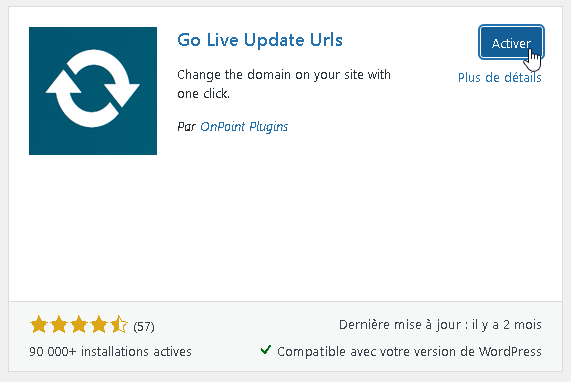This screenshot has width=571, height=382.
Task: Click the downward-pointing white arrow in plugin logo
Action: (122, 94)
